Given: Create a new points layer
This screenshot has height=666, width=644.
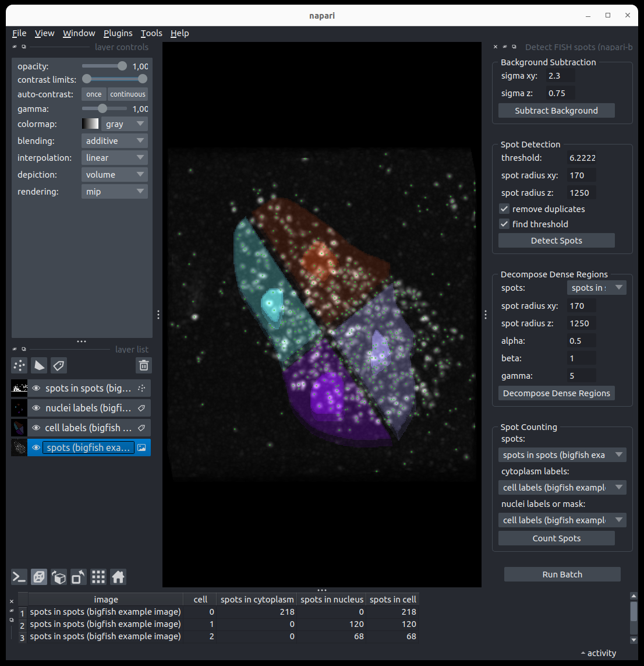Looking at the screenshot, I should (x=19, y=365).
